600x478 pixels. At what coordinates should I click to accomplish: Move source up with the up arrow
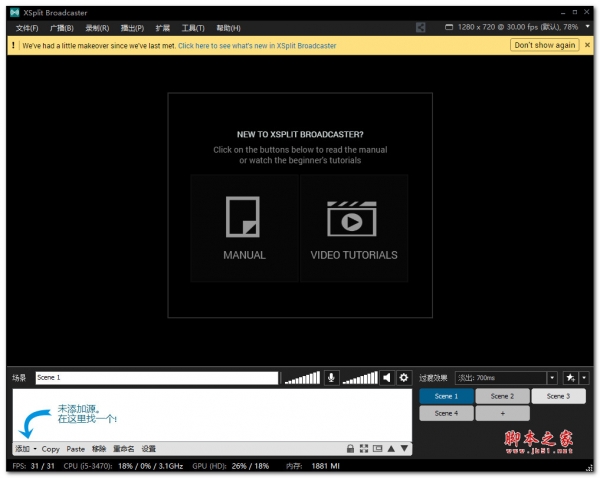[x=391, y=449]
